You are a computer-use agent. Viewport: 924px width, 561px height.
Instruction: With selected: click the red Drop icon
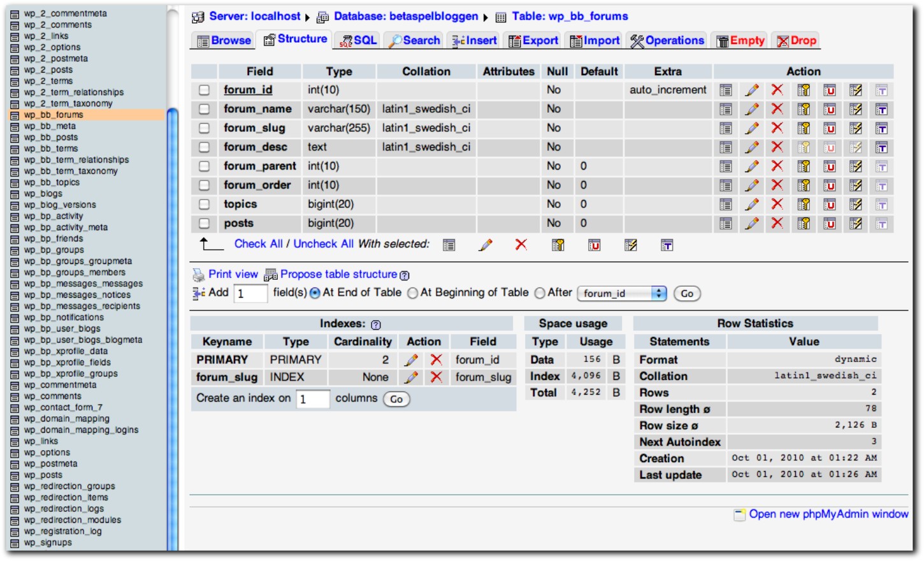pyautogui.click(x=521, y=244)
